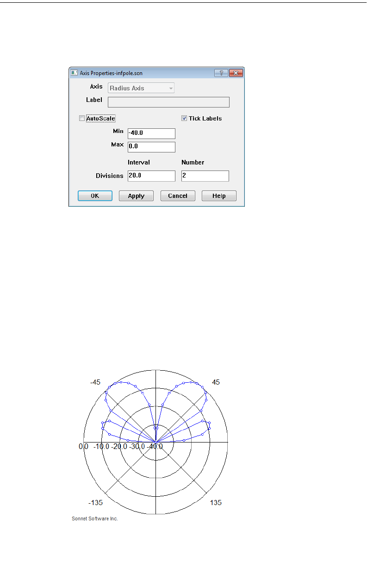Viewport: 367px width, 588px height.
Task: Click the Axis Properties-infpole.son title text
Action: (111, 73)
